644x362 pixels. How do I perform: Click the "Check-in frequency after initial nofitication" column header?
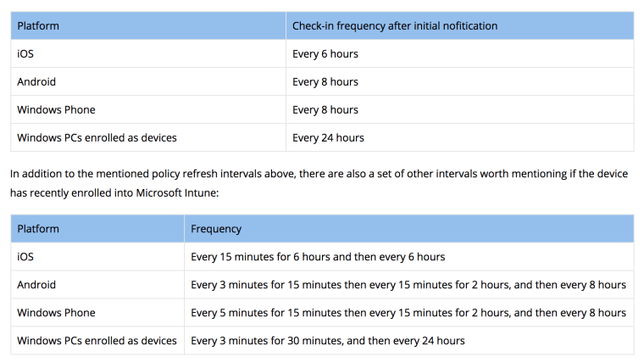(395, 25)
